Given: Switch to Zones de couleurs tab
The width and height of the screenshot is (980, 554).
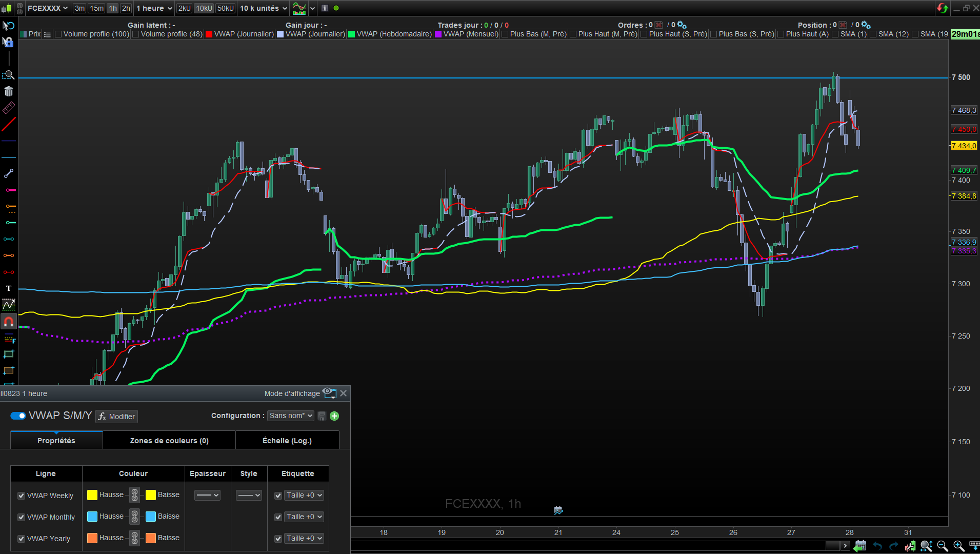Looking at the screenshot, I should pos(169,441).
